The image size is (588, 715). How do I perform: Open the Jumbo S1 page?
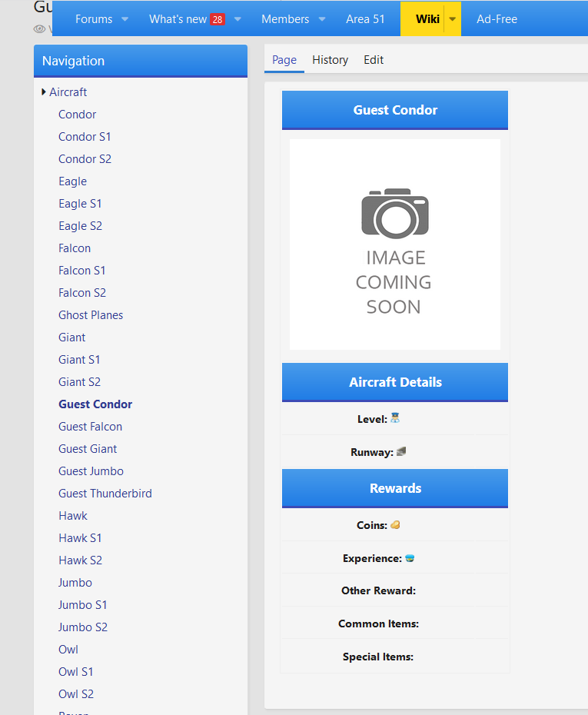(82, 605)
